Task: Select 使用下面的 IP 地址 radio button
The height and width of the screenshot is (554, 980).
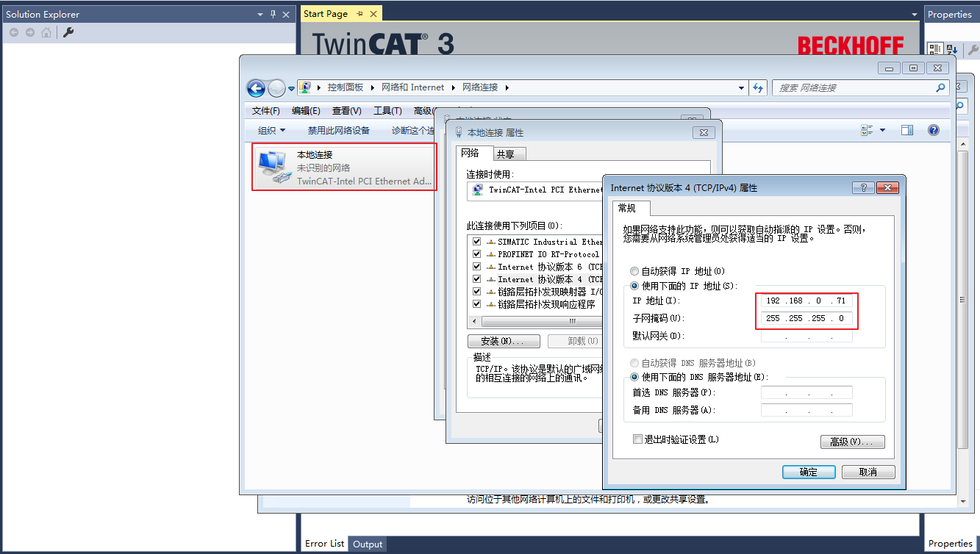Action: 635,286
